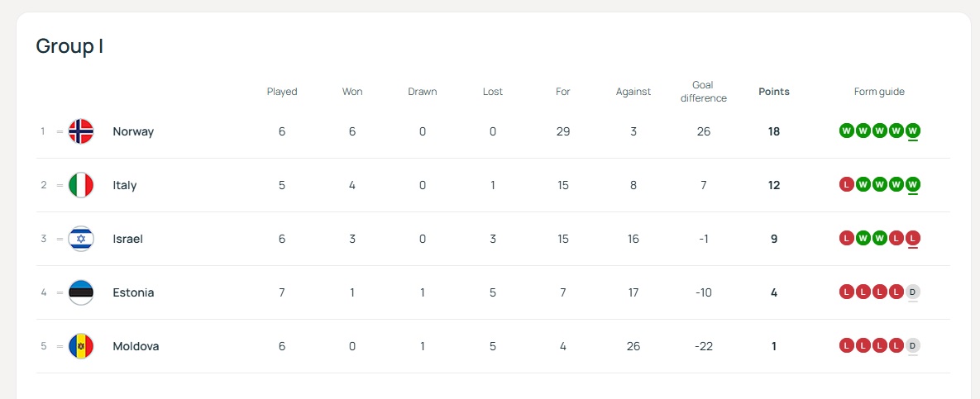Click the Moldova flag icon
Viewport: 980px width, 399px height.
tap(81, 346)
